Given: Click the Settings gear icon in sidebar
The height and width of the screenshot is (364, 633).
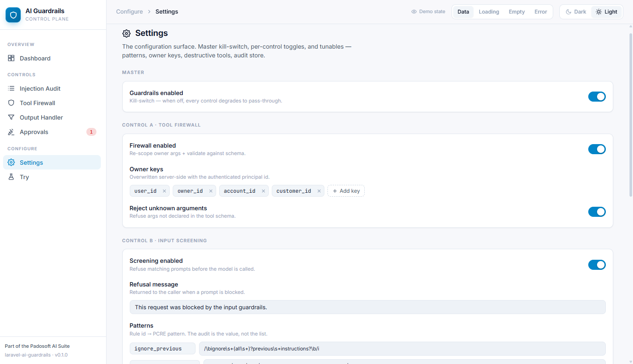Looking at the screenshot, I should 11,163.
